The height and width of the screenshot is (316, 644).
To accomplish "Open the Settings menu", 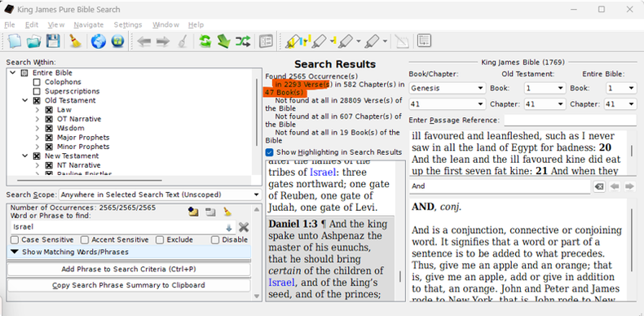I will coord(128,25).
